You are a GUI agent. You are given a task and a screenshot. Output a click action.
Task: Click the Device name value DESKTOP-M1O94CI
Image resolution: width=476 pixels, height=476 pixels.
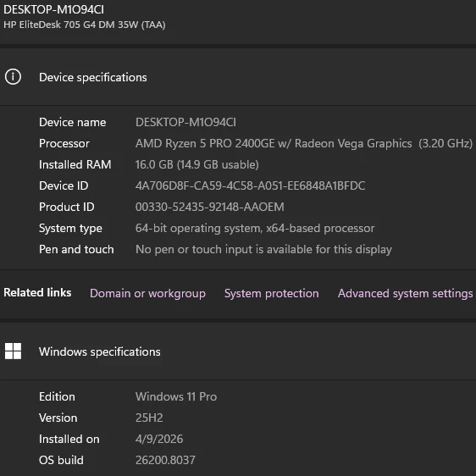click(x=185, y=122)
